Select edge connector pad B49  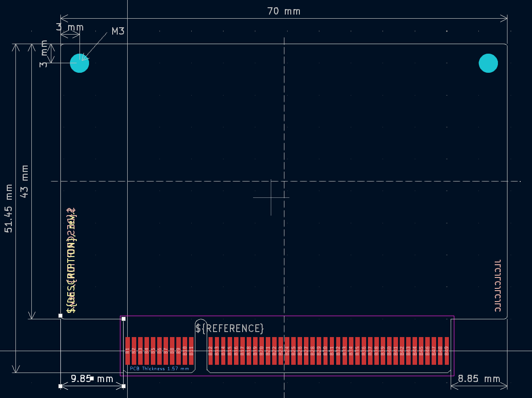pyautogui.click(x=447, y=351)
